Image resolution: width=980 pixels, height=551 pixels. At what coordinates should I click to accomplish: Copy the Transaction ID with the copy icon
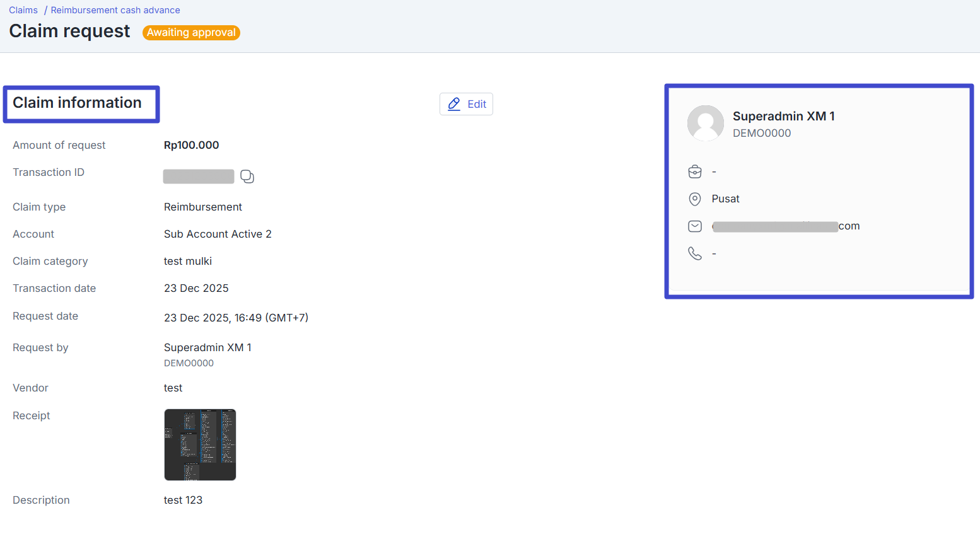[x=247, y=177]
